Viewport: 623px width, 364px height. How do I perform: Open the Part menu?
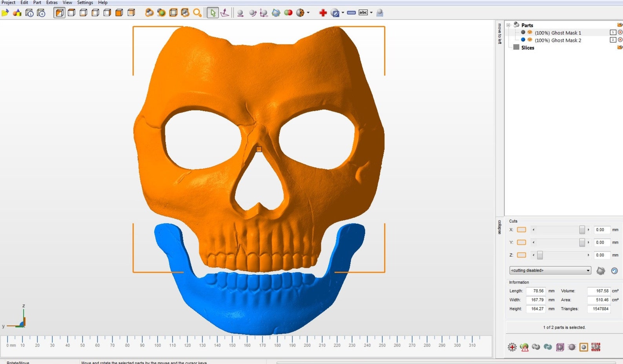[37, 2]
